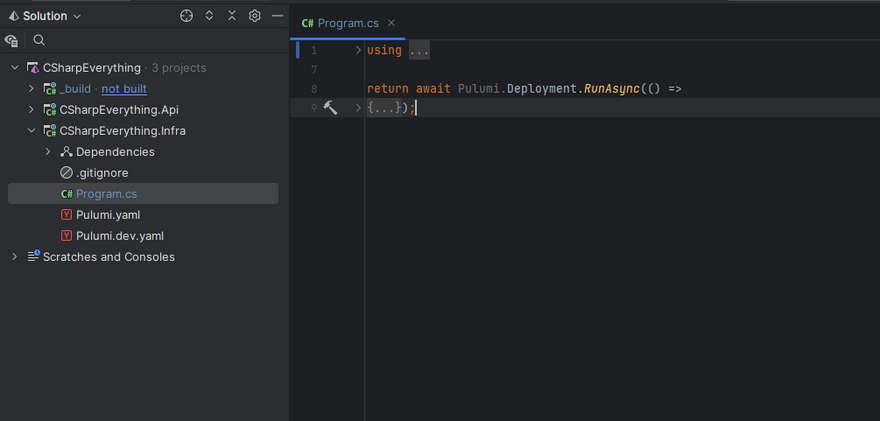Collapse the CSharpEverything solution node
The width and height of the screenshot is (880, 421).
[x=15, y=68]
